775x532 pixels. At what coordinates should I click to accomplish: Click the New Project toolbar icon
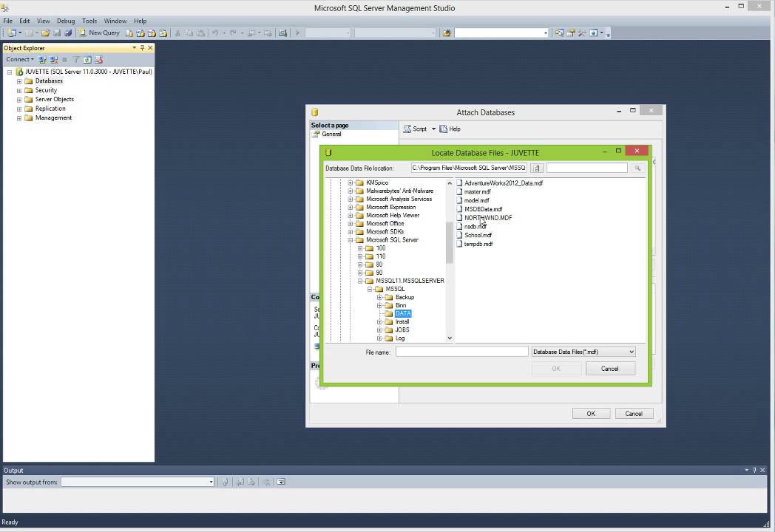pos(11,33)
